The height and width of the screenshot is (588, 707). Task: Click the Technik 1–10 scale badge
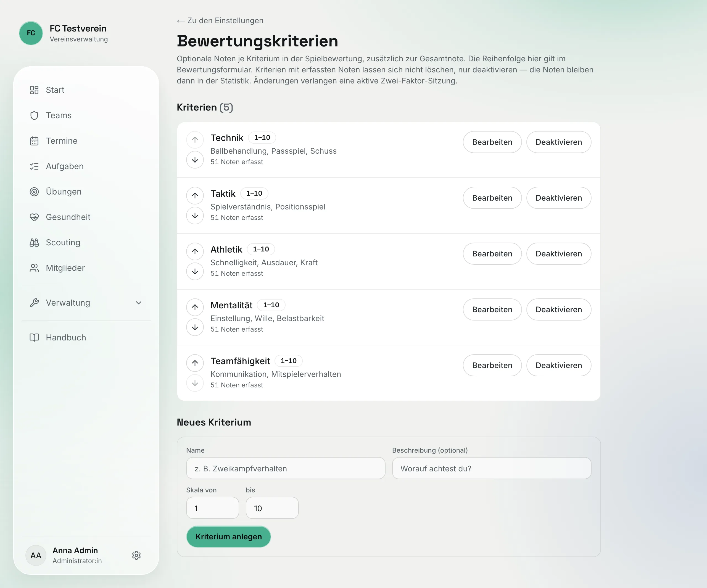pos(262,138)
